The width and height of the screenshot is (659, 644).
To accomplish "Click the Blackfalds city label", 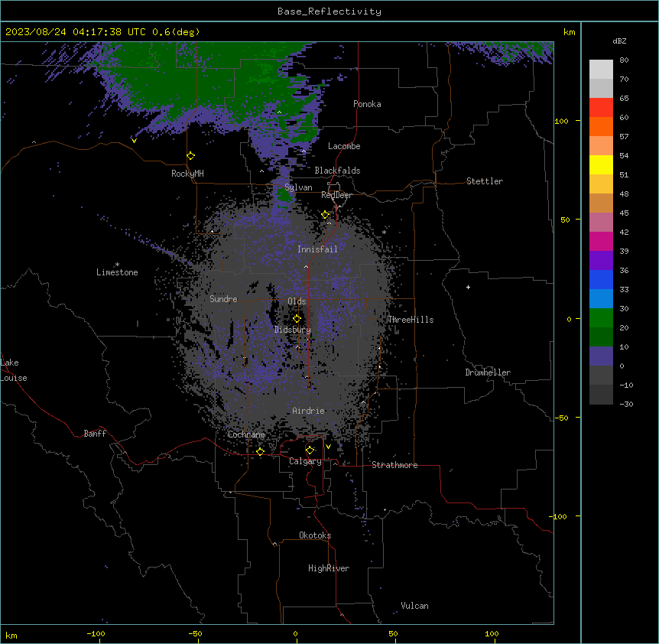I will [337, 171].
